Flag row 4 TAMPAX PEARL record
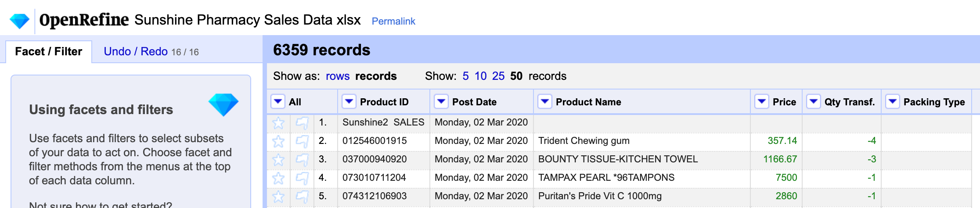Image resolution: width=980 pixels, height=208 pixels. [x=302, y=178]
